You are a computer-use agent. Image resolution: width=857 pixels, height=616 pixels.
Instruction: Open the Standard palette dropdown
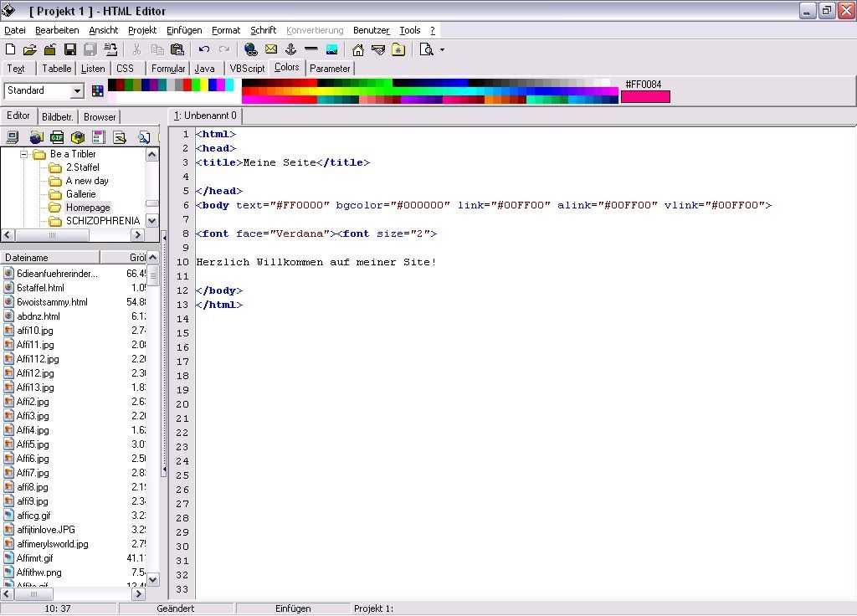click(78, 90)
